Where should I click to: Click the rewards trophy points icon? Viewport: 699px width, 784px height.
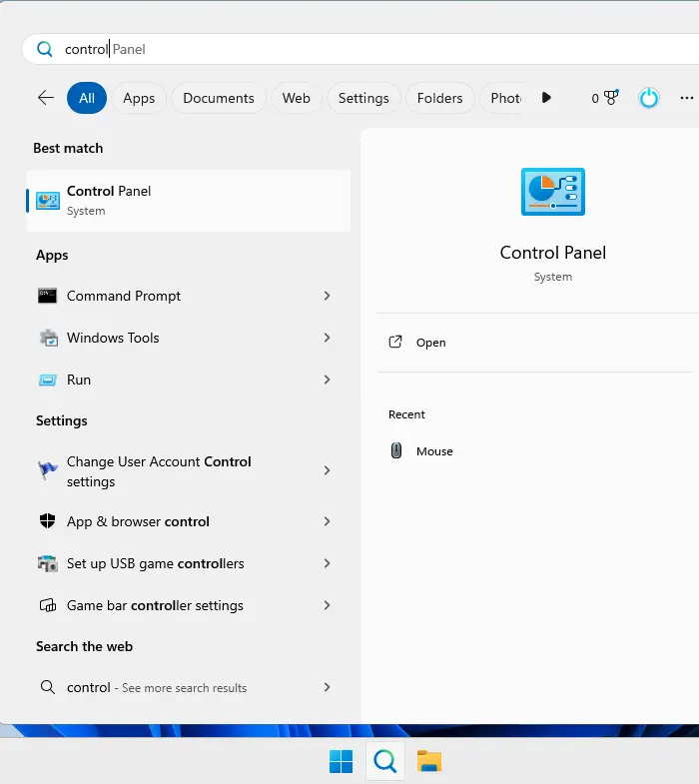610,98
